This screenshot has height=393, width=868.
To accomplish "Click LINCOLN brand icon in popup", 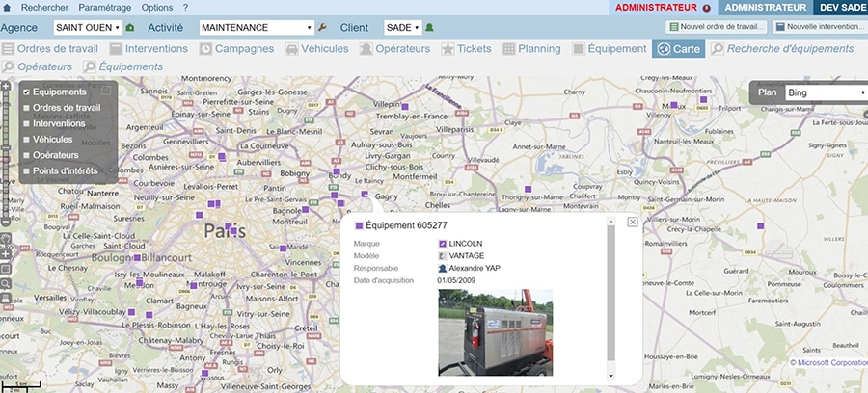I will coord(443,243).
